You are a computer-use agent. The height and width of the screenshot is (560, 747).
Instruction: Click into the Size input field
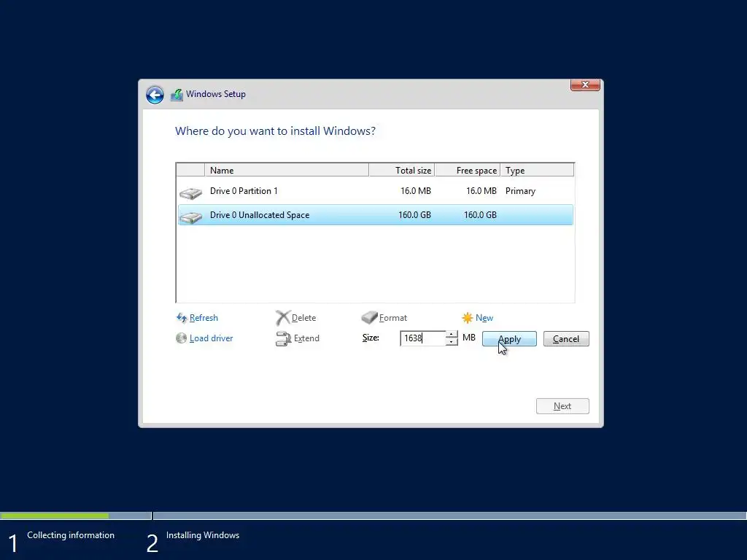423,338
